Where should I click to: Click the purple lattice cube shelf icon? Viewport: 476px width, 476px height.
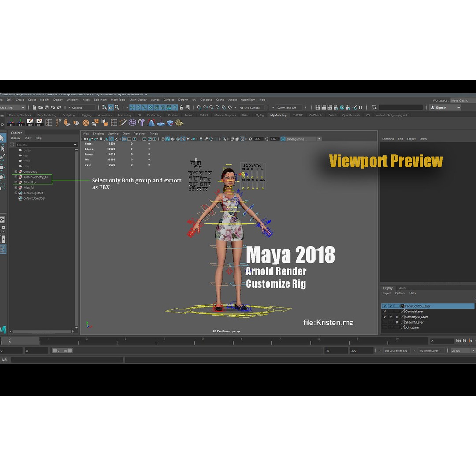(x=132, y=123)
